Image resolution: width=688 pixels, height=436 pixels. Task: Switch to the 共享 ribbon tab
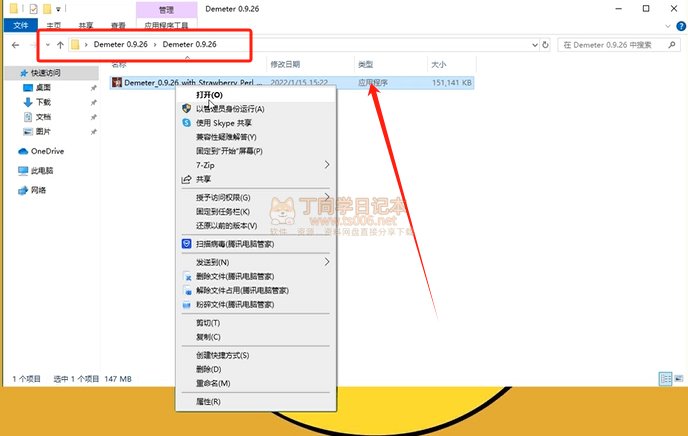86,26
